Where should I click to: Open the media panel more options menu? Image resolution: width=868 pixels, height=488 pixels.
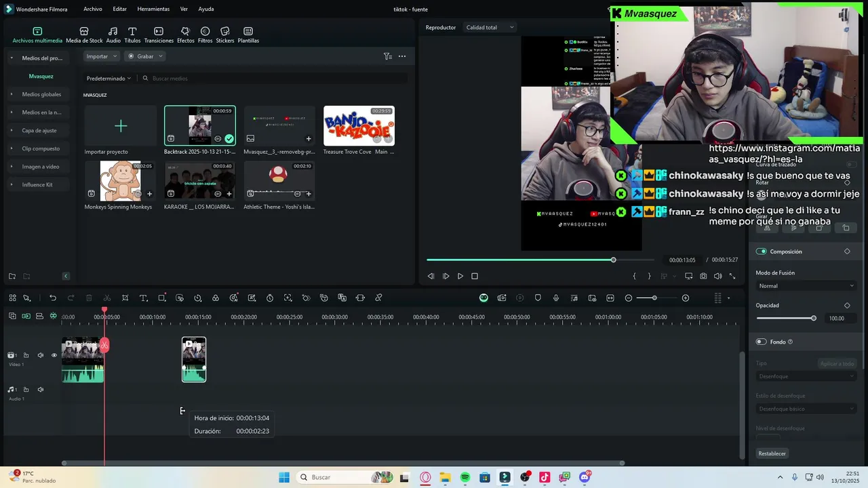(402, 56)
